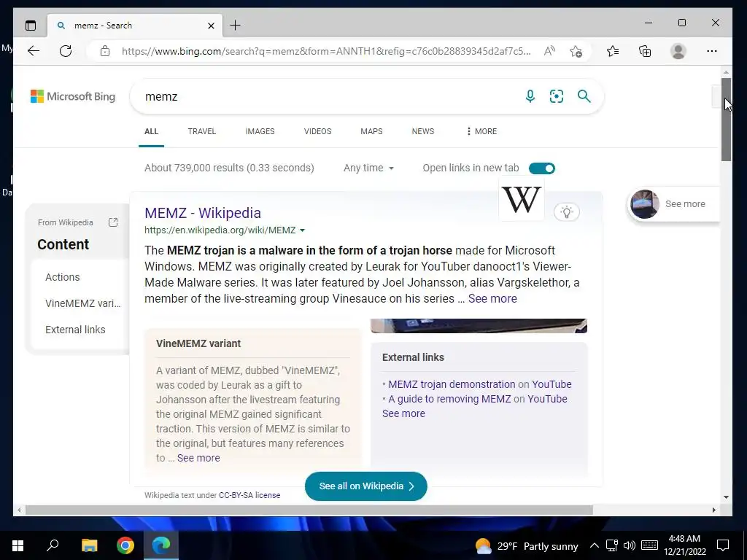This screenshot has height=560, width=747.
Task: Click the lightbulb insights icon
Action: coord(566,212)
